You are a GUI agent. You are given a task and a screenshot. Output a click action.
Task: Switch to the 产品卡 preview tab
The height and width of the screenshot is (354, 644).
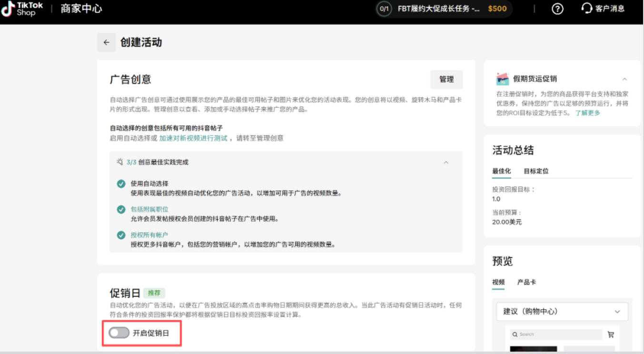[527, 282]
